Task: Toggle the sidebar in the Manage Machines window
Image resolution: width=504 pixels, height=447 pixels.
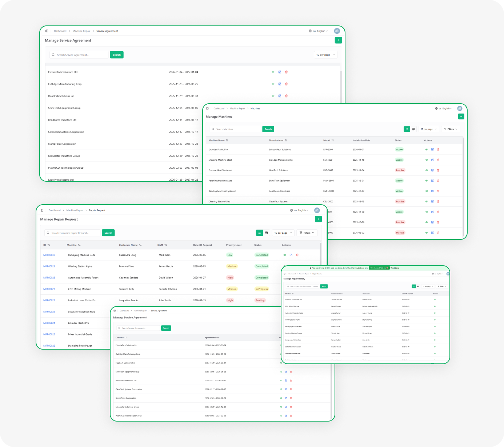Action: [x=207, y=108]
